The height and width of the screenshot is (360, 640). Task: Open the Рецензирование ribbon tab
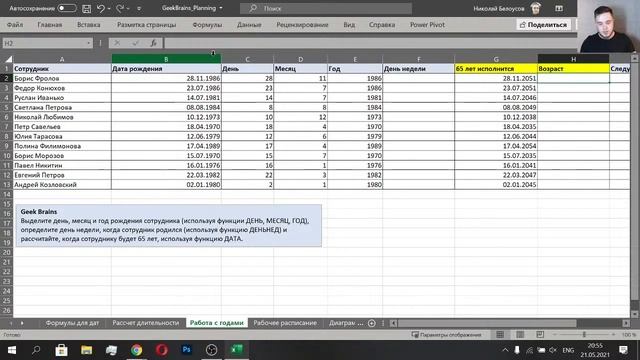302,24
